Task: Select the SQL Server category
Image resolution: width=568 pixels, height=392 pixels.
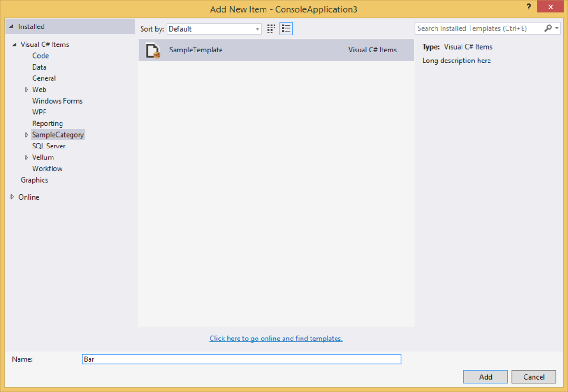Action: point(49,146)
